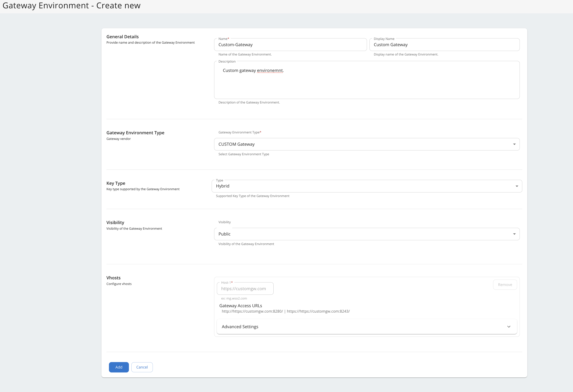Click the Add button

tap(119, 367)
